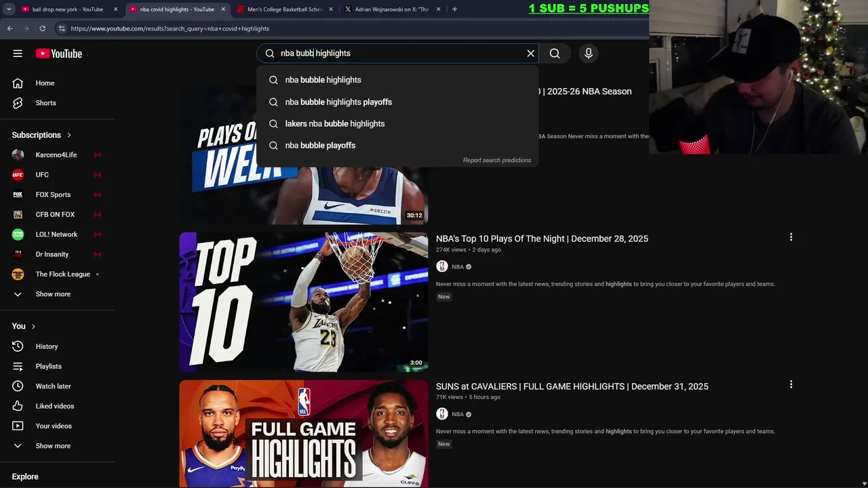The height and width of the screenshot is (488, 868).
Task: Click the YouTube logo
Action: coord(59,54)
